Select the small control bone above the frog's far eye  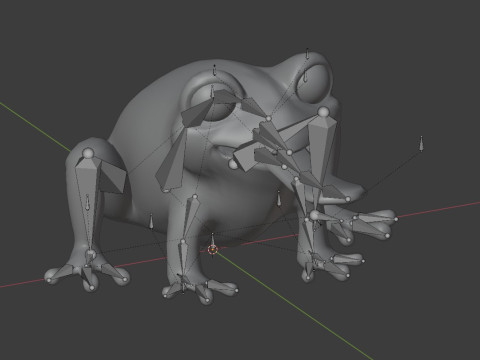[x=307, y=54]
